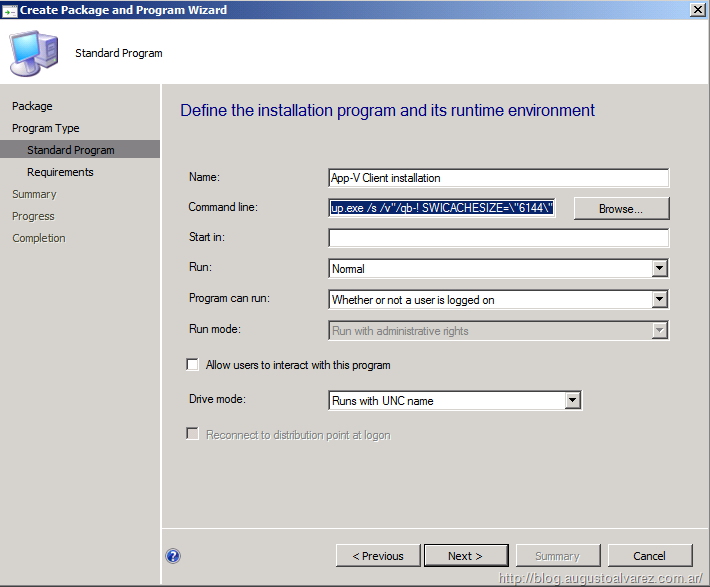Go back with the Previous button
710x587 pixels.
tap(377, 556)
